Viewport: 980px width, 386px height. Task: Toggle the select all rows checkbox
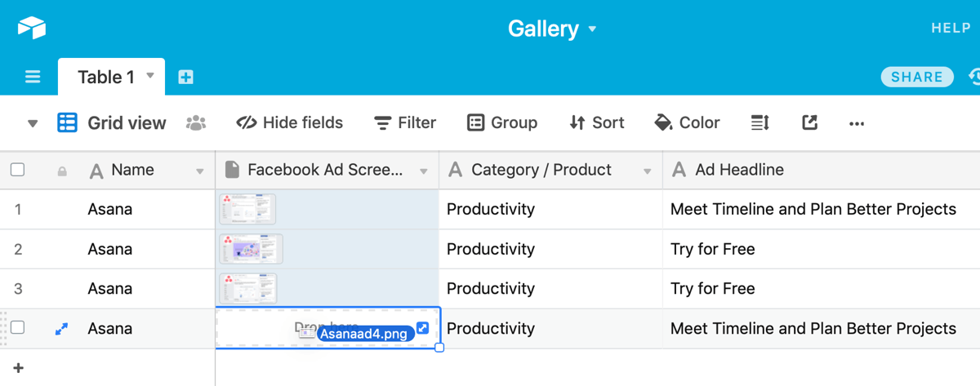tap(17, 170)
